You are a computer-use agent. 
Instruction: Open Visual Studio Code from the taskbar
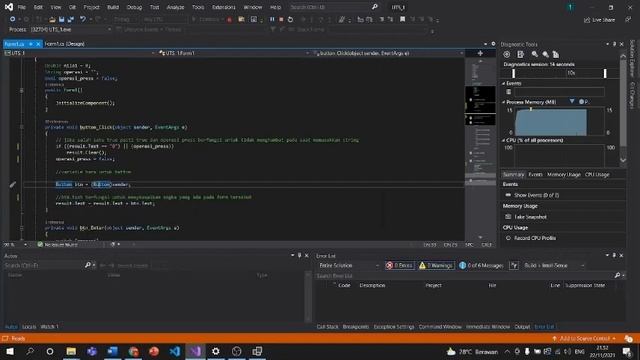[175, 351]
